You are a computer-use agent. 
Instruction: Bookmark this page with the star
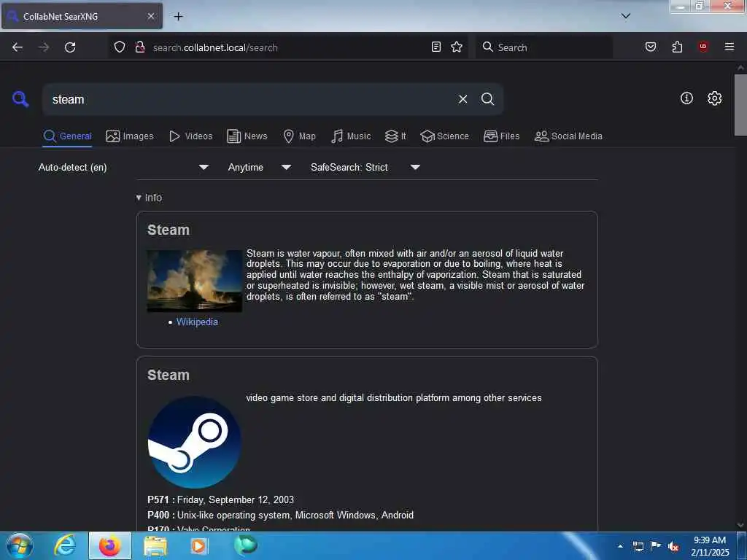pyautogui.click(x=457, y=47)
